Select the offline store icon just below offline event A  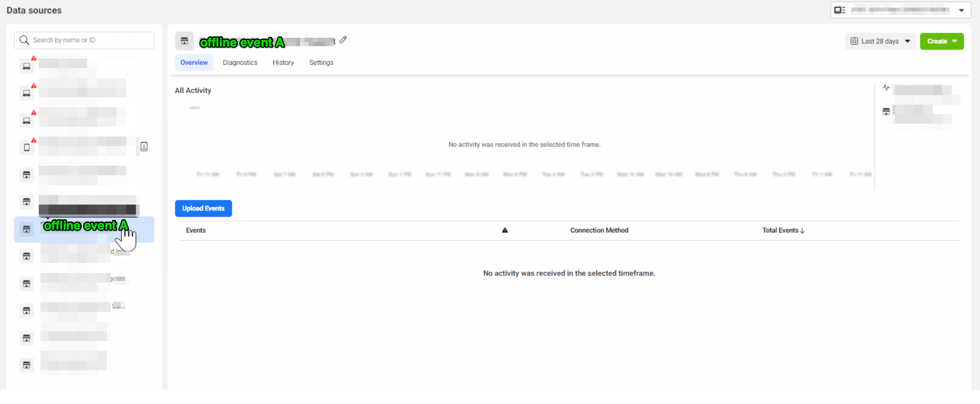click(x=27, y=257)
